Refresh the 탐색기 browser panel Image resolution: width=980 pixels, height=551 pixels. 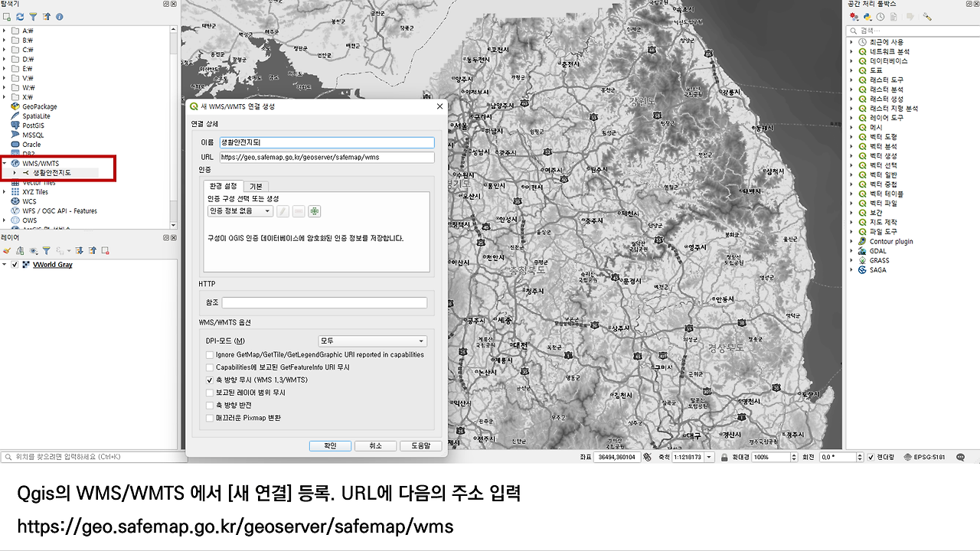pos(20,17)
